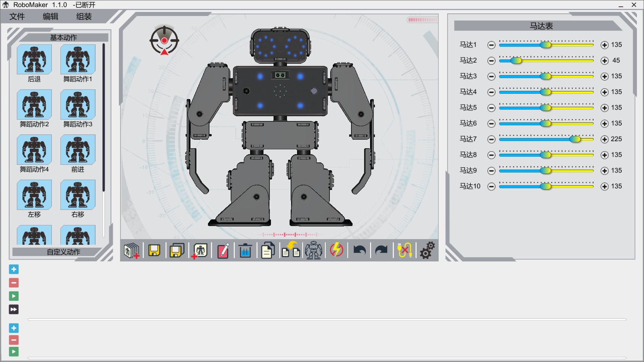Click the redo arrow icon
Viewport: 644px width, 362px height.
pos(381,250)
